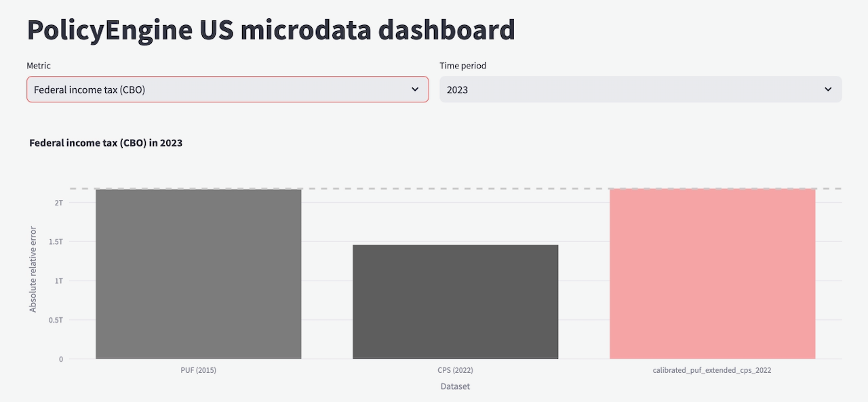Click the chevron arrow in Metric selector
Viewport: 868px width, 402px height.
[415, 89]
